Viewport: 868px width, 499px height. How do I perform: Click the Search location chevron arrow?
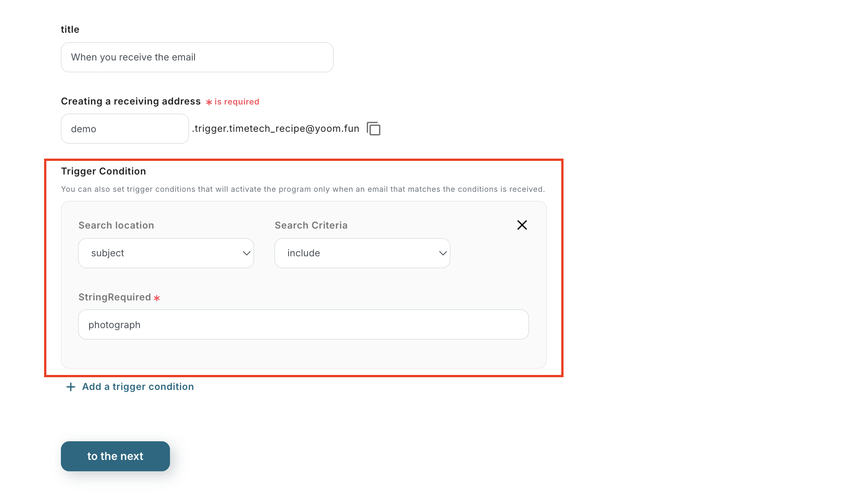tap(246, 253)
